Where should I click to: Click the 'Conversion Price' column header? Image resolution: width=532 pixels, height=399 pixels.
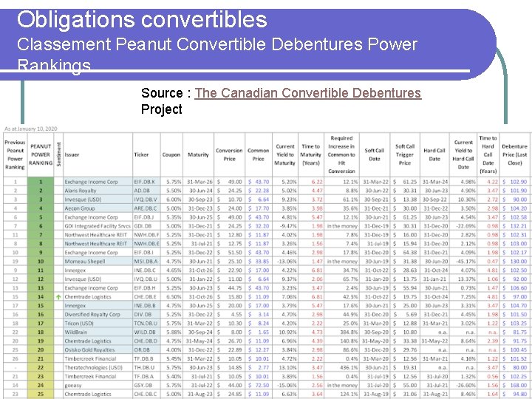(229, 154)
